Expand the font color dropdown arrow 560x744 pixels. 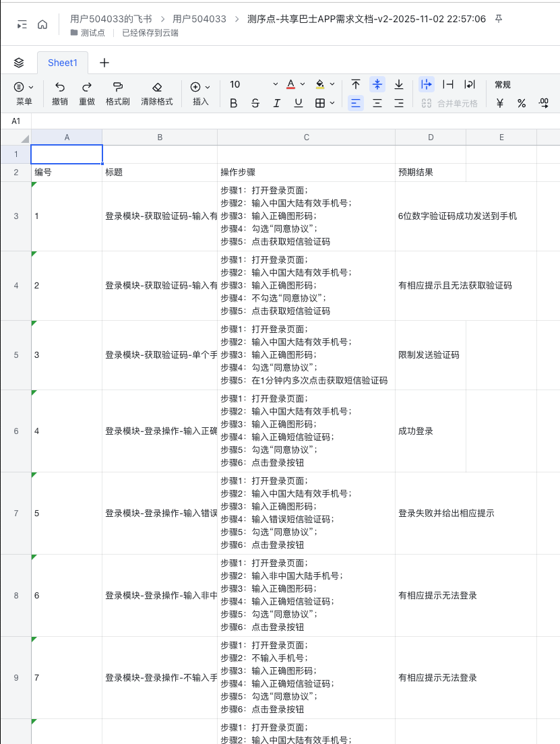pyautogui.click(x=303, y=84)
